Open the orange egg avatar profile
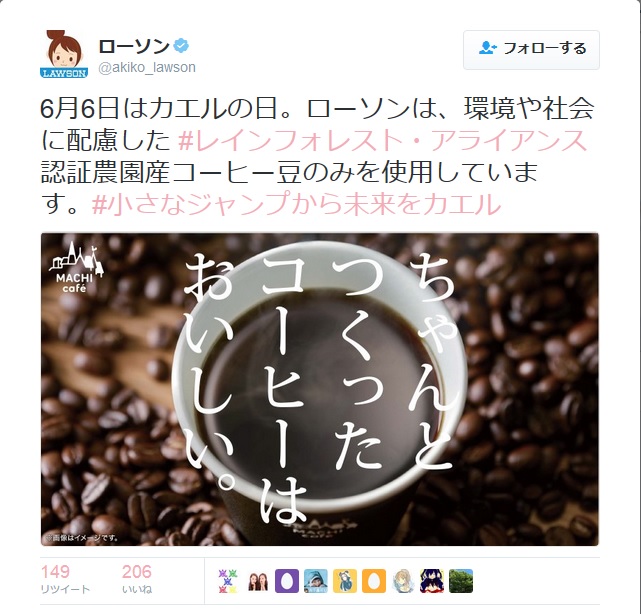 click(374, 581)
